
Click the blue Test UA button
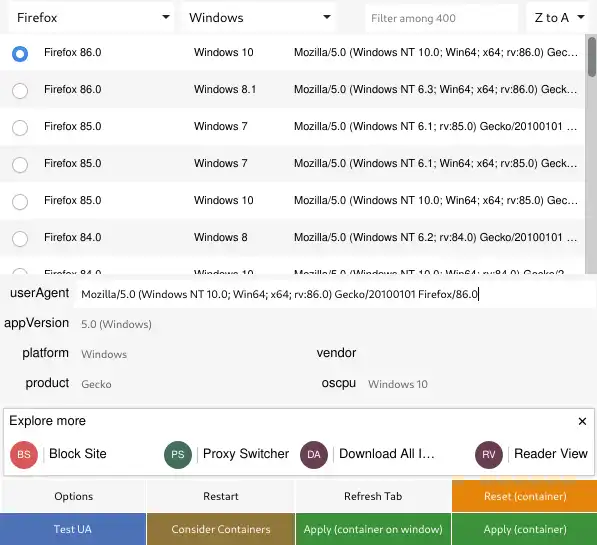pyautogui.click(x=73, y=529)
